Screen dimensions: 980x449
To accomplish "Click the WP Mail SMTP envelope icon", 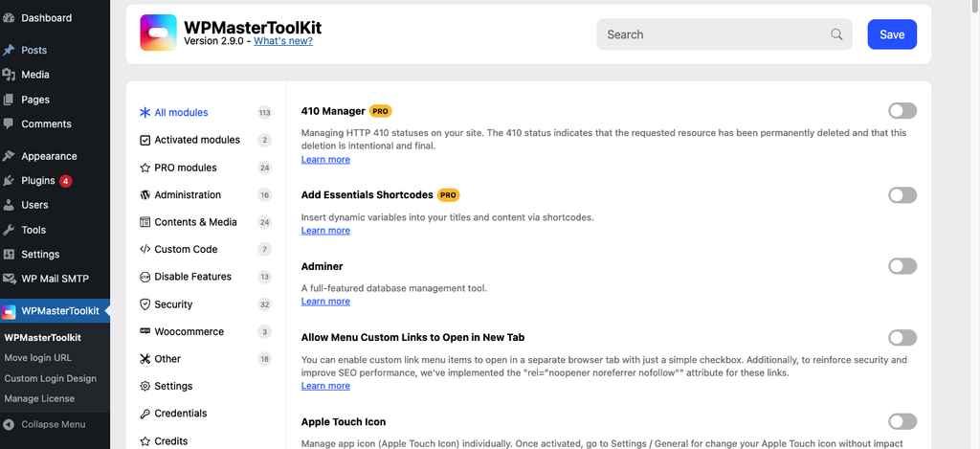I will tap(9, 279).
